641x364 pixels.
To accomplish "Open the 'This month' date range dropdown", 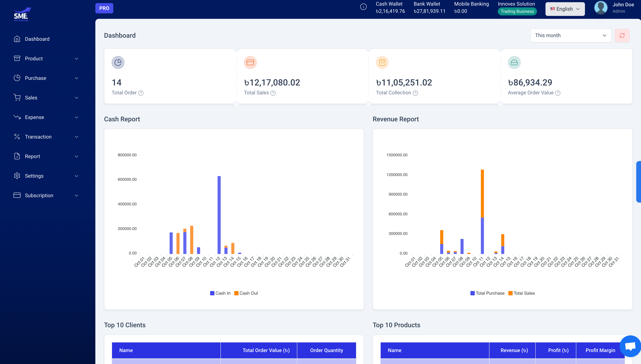I will [x=571, y=35].
